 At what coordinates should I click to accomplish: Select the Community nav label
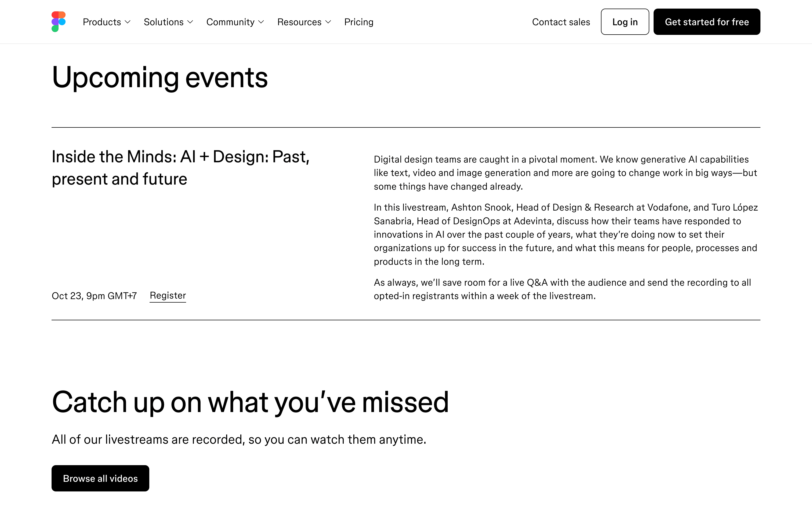[230, 22]
